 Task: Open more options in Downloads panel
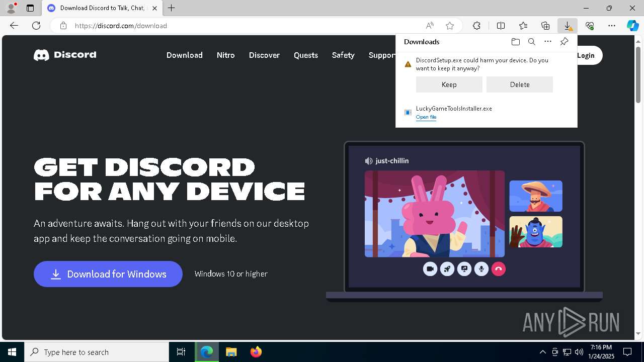[548, 42]
